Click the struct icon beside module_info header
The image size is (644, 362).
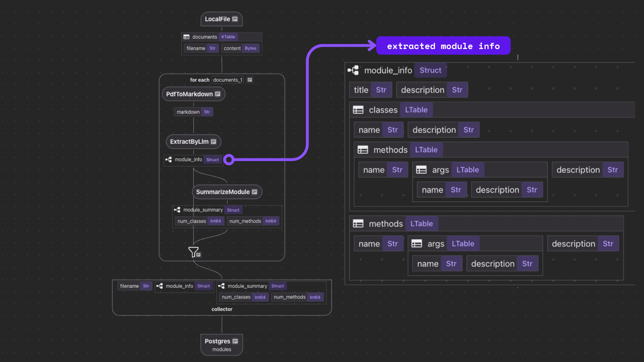354,70
